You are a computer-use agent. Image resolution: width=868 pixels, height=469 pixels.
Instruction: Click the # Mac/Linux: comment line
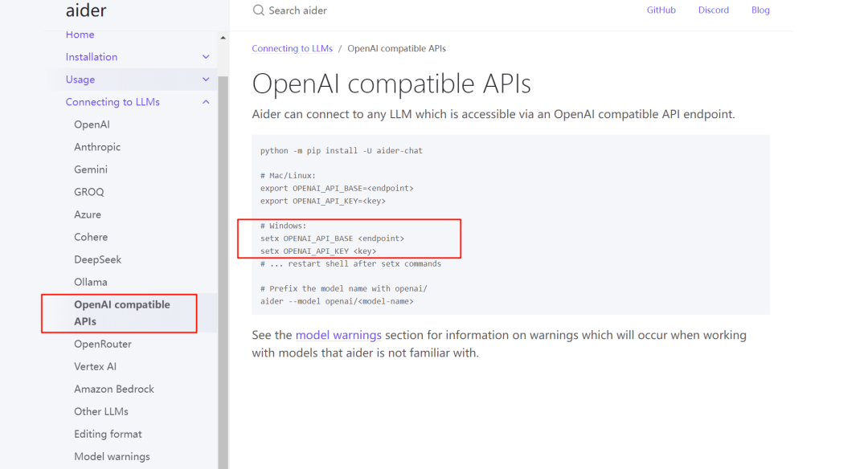point(288,175)
